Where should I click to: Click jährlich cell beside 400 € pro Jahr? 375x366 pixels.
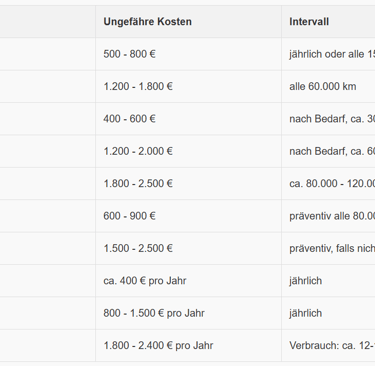coord(328,281)
